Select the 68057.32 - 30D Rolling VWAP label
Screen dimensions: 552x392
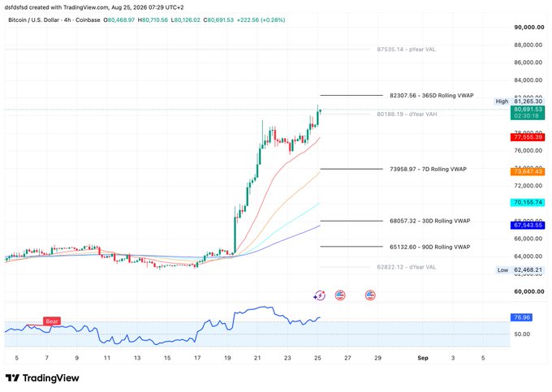430,221
